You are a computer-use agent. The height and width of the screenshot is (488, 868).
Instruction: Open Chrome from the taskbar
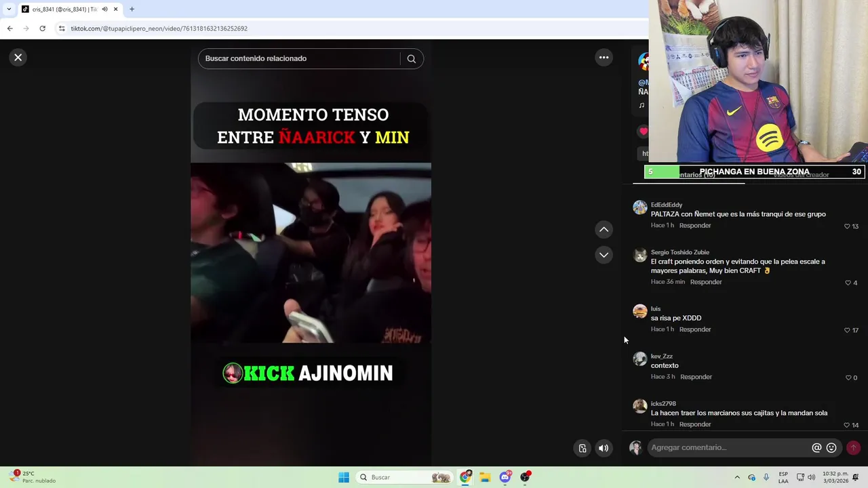tap(465, 477)
